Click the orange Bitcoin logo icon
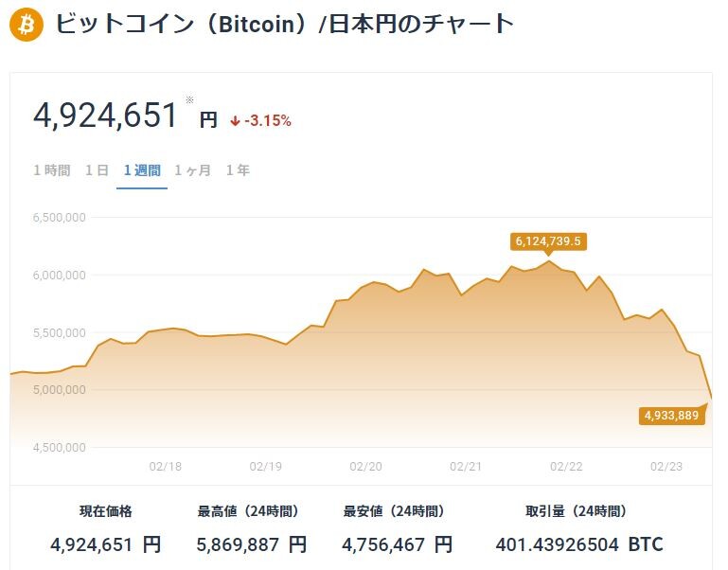Viewport: 728px width, 570px height. 26,24
